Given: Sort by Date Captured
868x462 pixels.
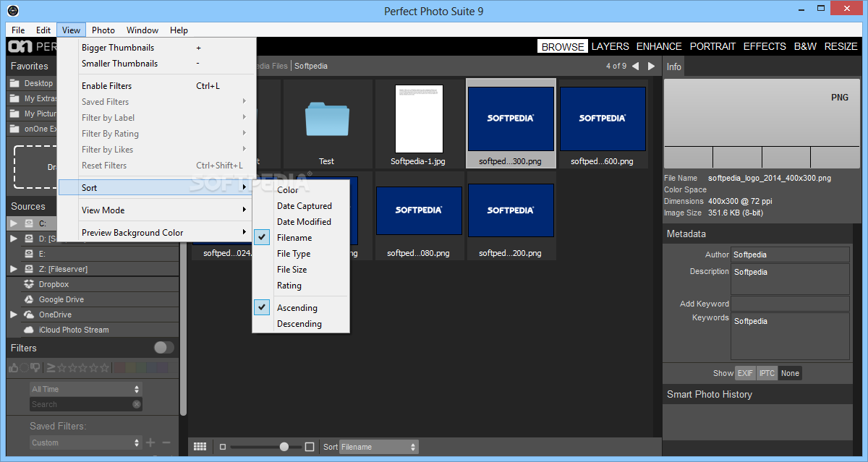Looking at the screenshot, I should click(301, 205).
